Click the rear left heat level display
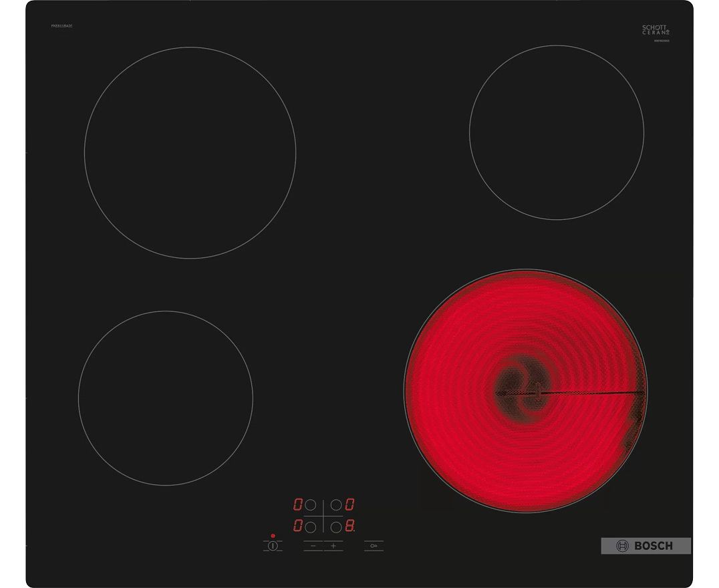 (x=298, y=505)
